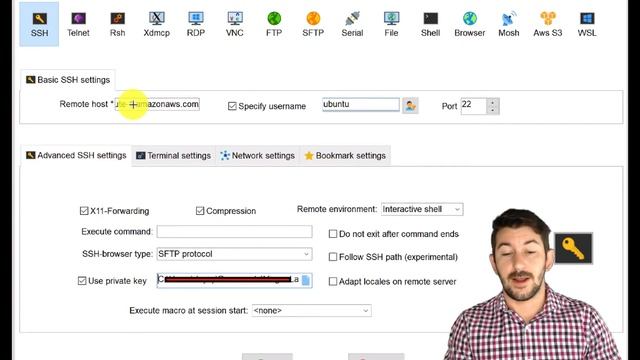Pick the Aws S3 session icon
The height and width of the screenshot is (360, 640).
548,24
